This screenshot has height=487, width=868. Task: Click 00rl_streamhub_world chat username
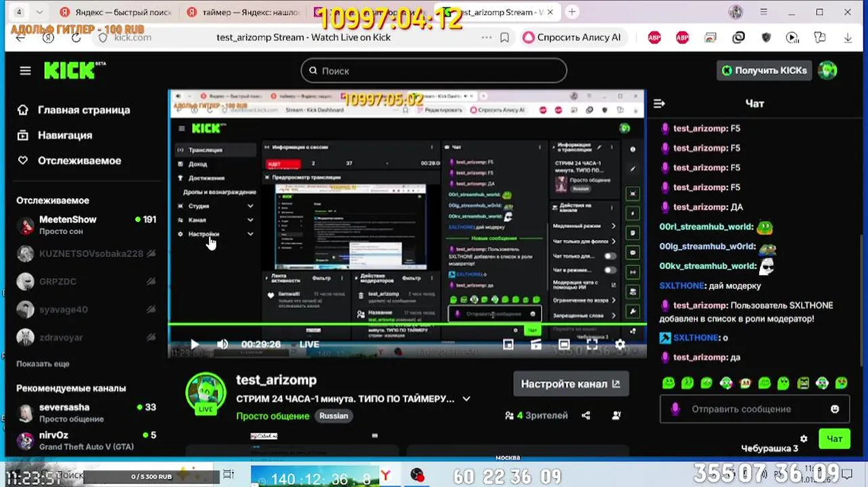point(706,227)
